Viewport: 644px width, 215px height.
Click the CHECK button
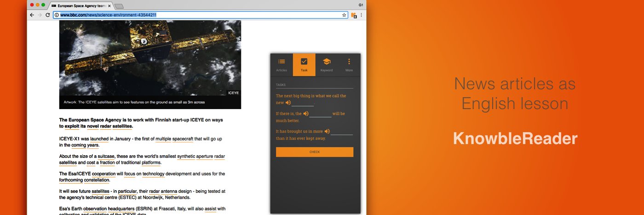315,152
